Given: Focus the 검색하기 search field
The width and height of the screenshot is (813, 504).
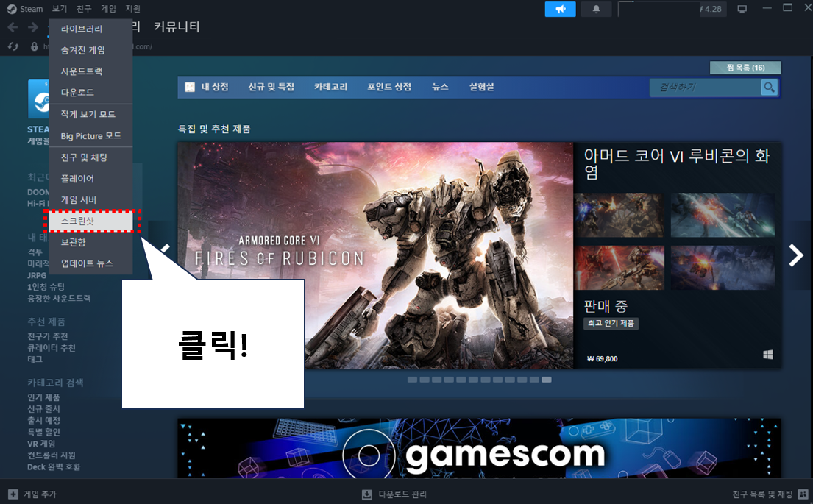Looking at the screenshot, I should coord(705,88).
